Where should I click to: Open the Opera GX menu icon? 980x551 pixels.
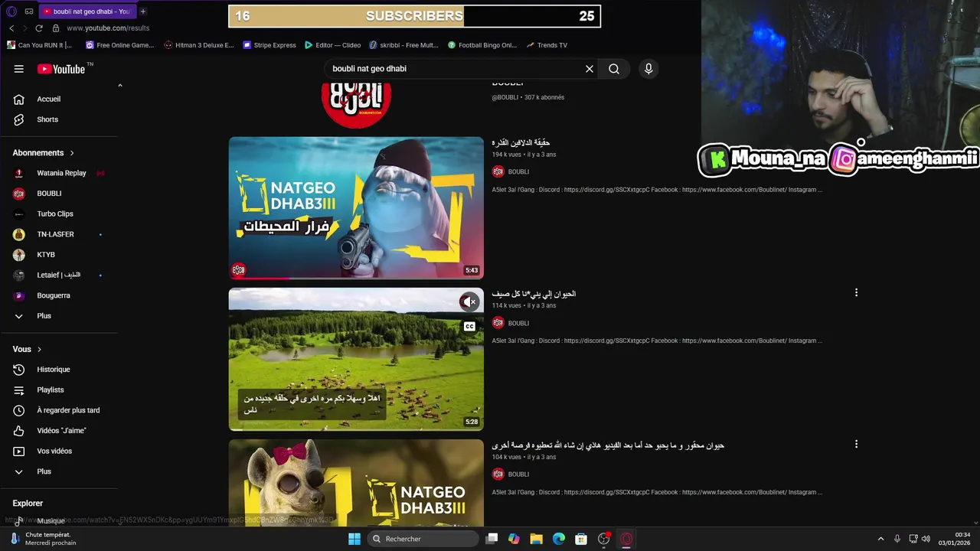point(11,11)
